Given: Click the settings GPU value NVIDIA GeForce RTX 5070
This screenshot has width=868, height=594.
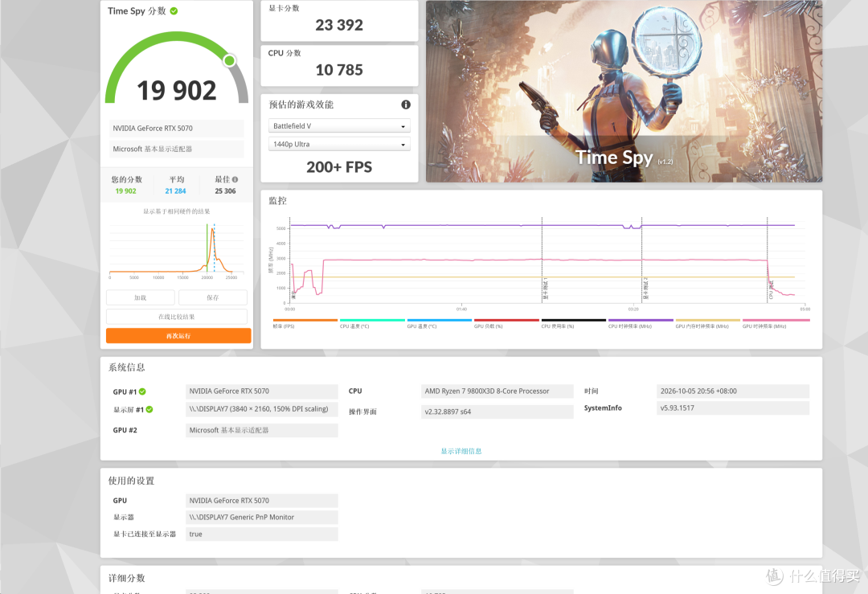Looking at the screenshot, I should click(x=262, y=501).
